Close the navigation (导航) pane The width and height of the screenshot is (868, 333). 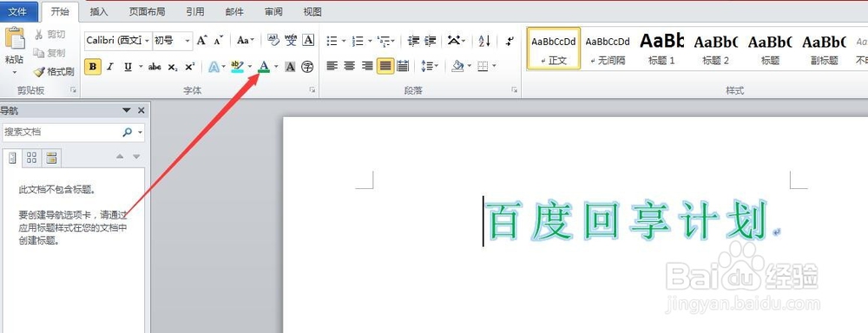(x=141, y=111)
